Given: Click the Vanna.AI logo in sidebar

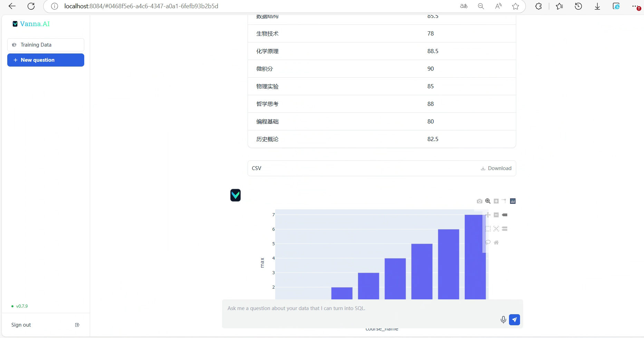Looking at the screenshot, I should click(x=31, y=24).
